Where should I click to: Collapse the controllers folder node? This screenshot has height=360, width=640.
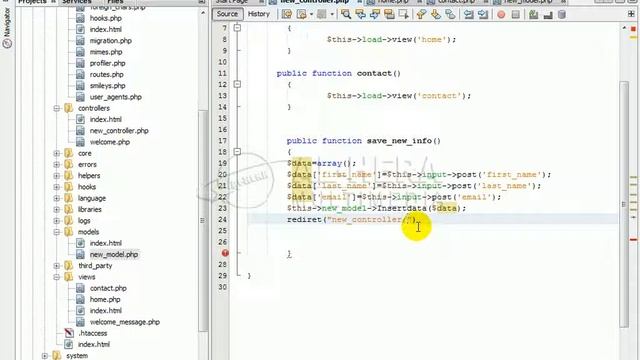point(57,108)
